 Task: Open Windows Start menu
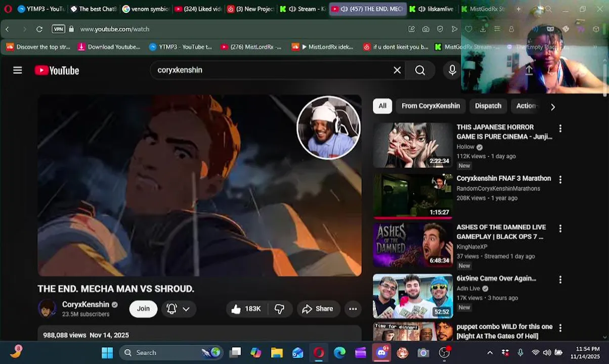pos(107,353)
